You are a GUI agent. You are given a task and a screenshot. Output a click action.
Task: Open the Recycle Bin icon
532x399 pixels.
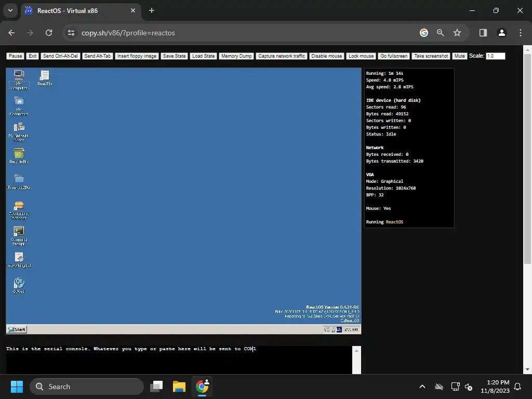19,156
